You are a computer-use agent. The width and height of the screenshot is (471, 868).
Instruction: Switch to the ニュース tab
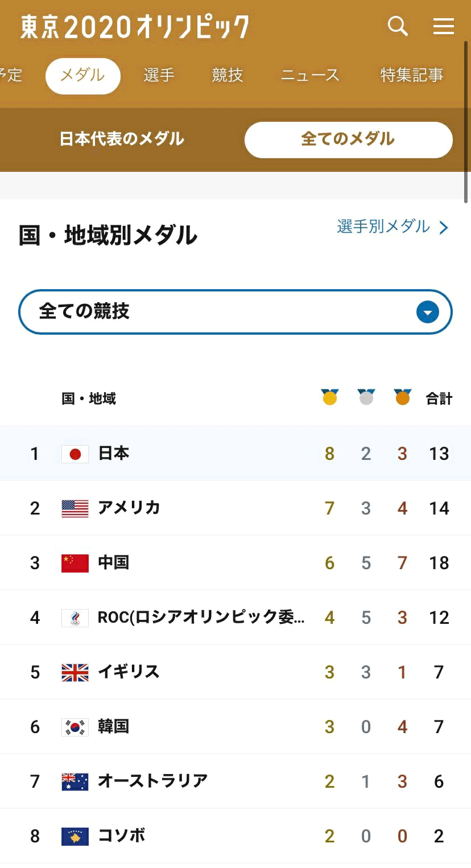(310, 75)
